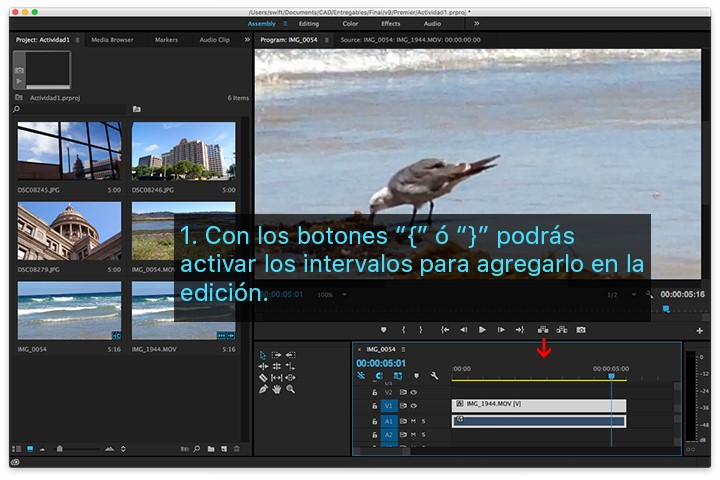Solo the A2 audio track
This screenshot has width=720, height=480.
point(423,435)
